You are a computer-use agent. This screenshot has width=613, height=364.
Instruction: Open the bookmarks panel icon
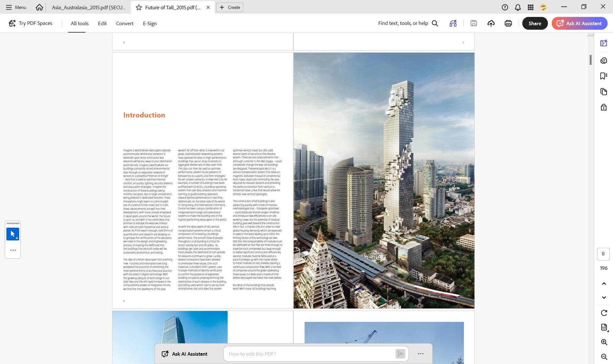603,76
